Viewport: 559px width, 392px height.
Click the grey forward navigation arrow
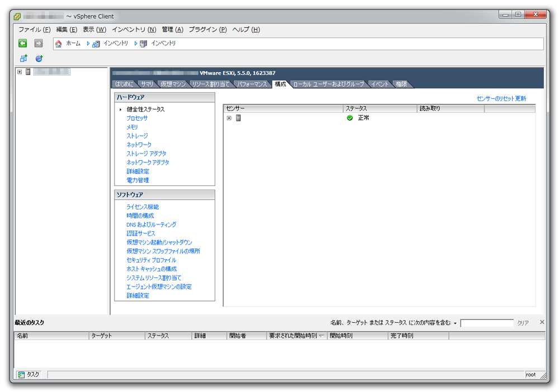[x=39, y=44]
